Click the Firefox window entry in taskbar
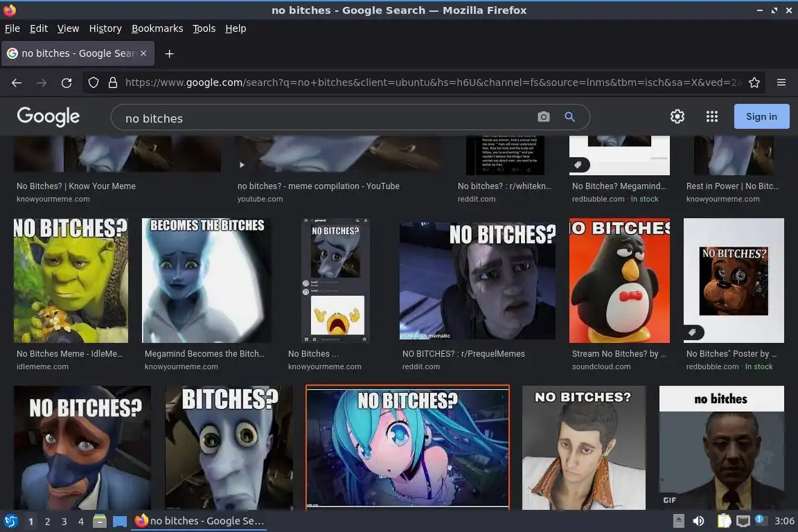Screen dimensions: 798x532 click(199, 522)
